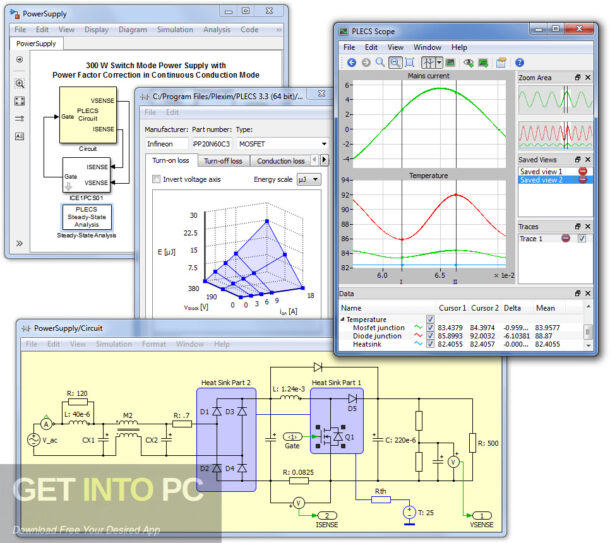
Task: Select the constrained zoom tool in Scope toolbar
Action: (x=395, y=63)
